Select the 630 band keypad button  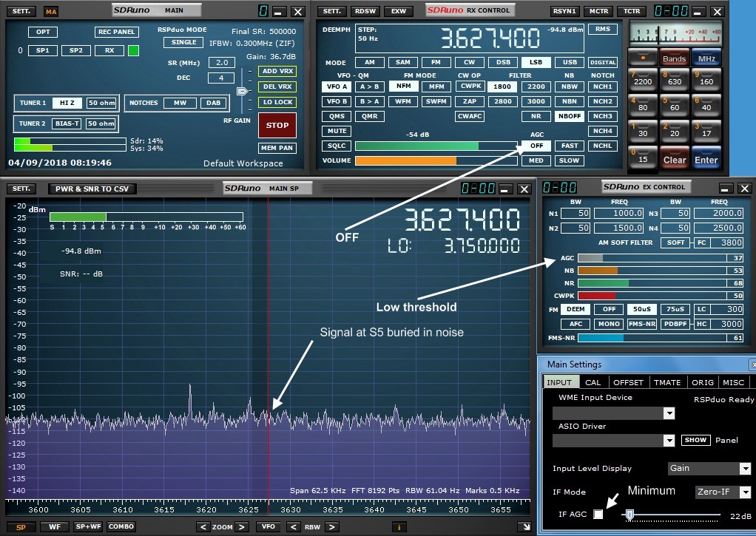pyautogui.click(x=675, y=80)
